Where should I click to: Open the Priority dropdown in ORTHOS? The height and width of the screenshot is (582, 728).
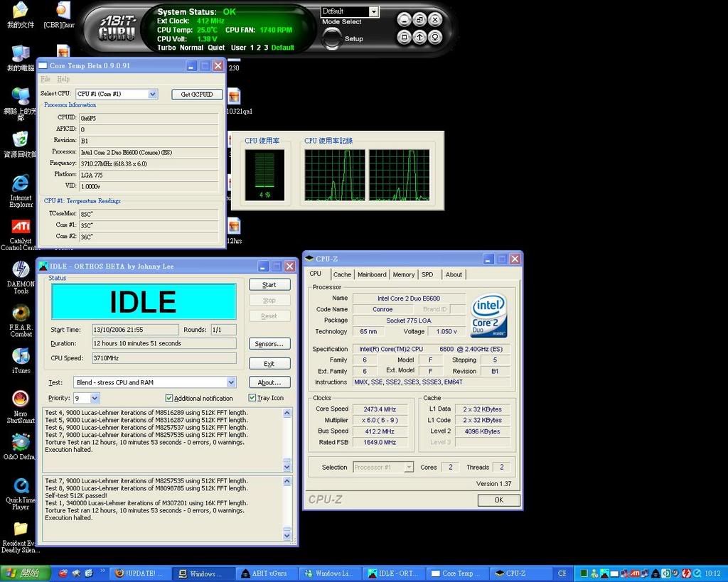click(95, 398)
